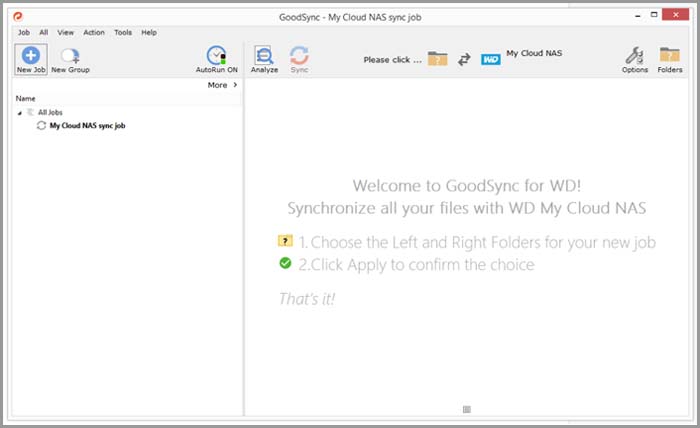The width and height of the screenshot is (700, 428).
Task: Select My Cloud NAS sync job item
Action: coord(87,126)
